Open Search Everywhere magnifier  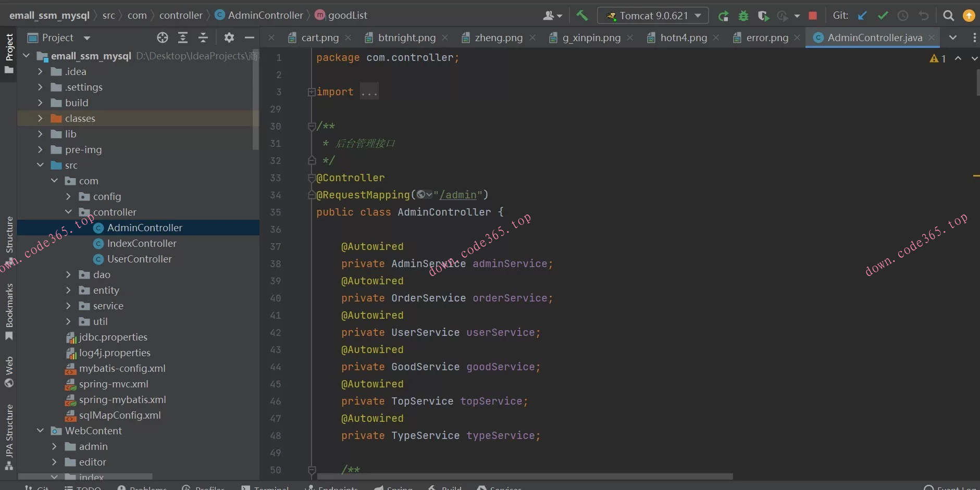[949, 16]
